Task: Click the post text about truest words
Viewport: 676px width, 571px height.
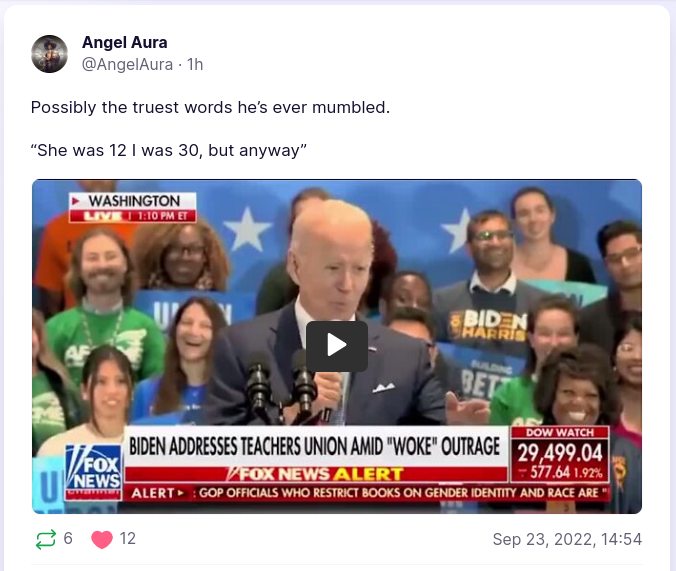Action: [210, 107]
